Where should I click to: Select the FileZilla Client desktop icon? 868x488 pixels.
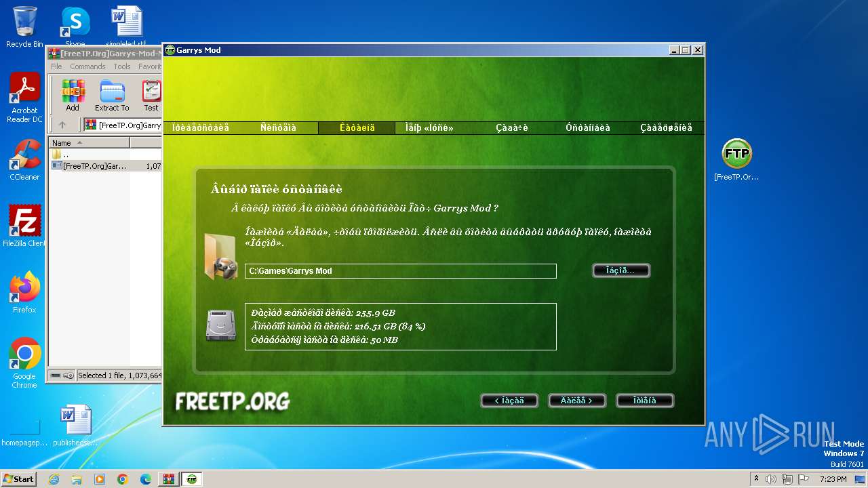point(24,226)
